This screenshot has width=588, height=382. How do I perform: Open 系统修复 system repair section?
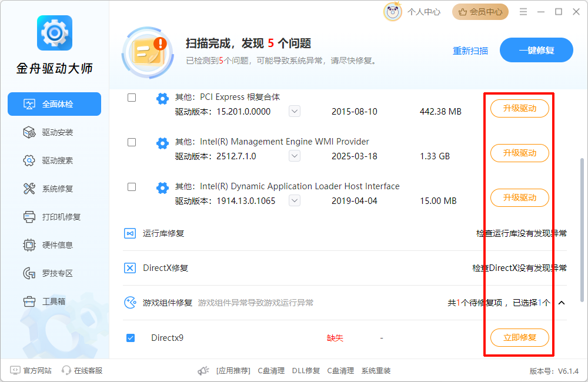click(54, 189)
